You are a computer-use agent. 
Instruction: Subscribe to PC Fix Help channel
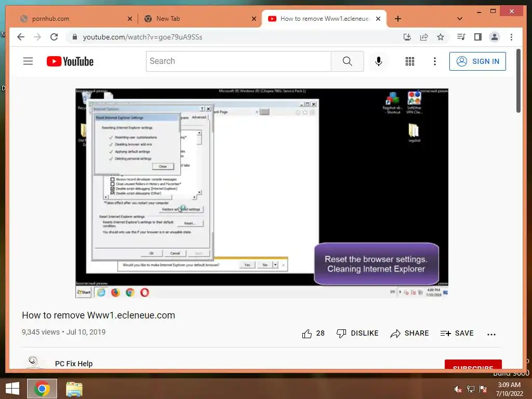point(473,364)
